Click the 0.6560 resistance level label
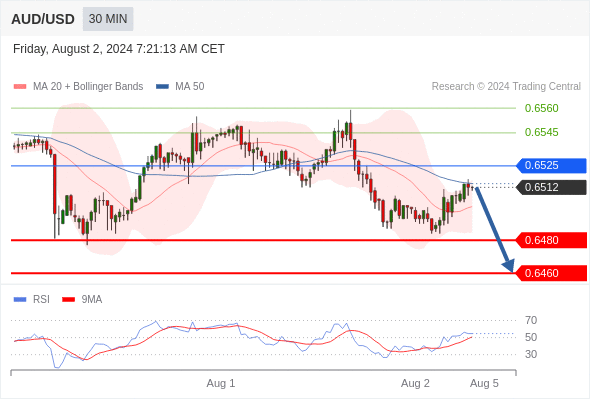This screenshot has height=400, width=590. (541, 108)
